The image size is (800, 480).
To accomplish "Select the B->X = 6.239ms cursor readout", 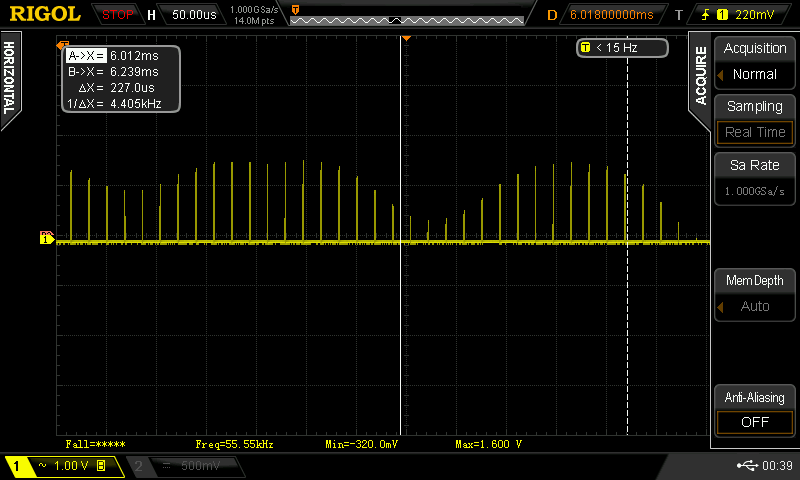I will coord(113,71).
